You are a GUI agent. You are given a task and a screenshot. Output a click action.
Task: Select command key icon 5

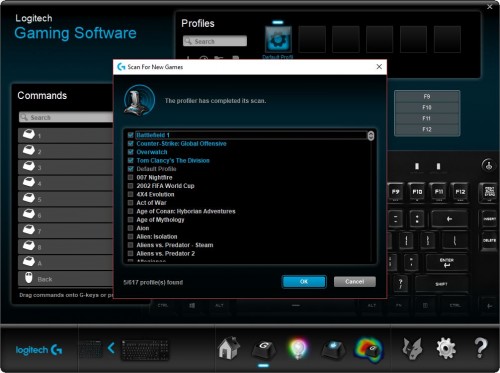[x=29, y=198]
